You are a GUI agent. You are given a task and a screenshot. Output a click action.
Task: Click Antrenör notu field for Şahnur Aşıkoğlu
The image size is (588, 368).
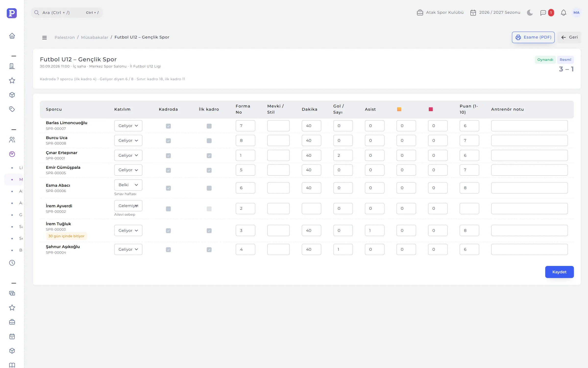click(529, 250)
